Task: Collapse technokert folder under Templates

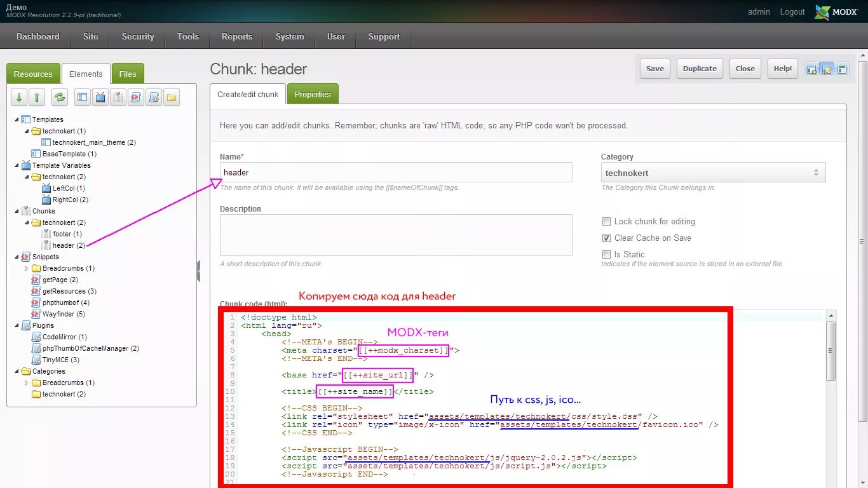Action: pyautogui.click(x=27, y=131)
